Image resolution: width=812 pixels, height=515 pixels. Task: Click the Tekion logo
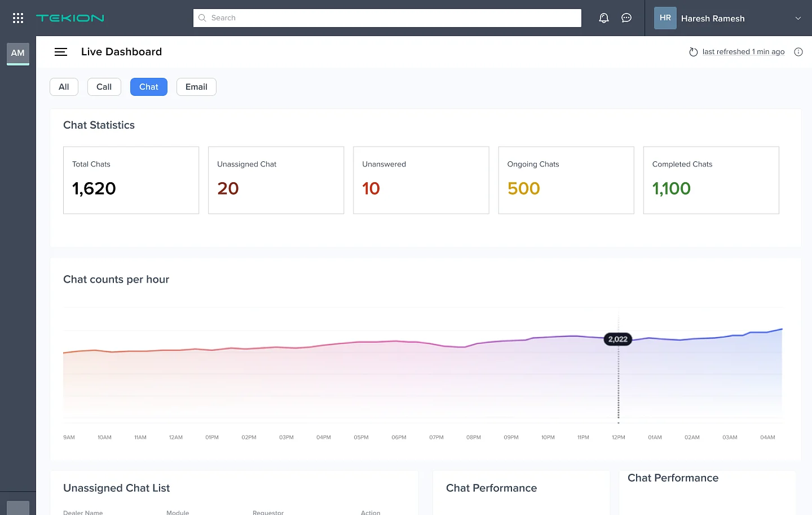[x=70, y=18]
